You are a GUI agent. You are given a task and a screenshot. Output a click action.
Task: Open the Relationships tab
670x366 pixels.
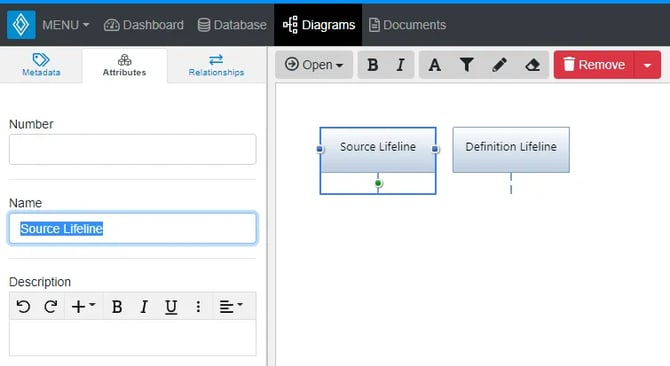tap(216, 65)
